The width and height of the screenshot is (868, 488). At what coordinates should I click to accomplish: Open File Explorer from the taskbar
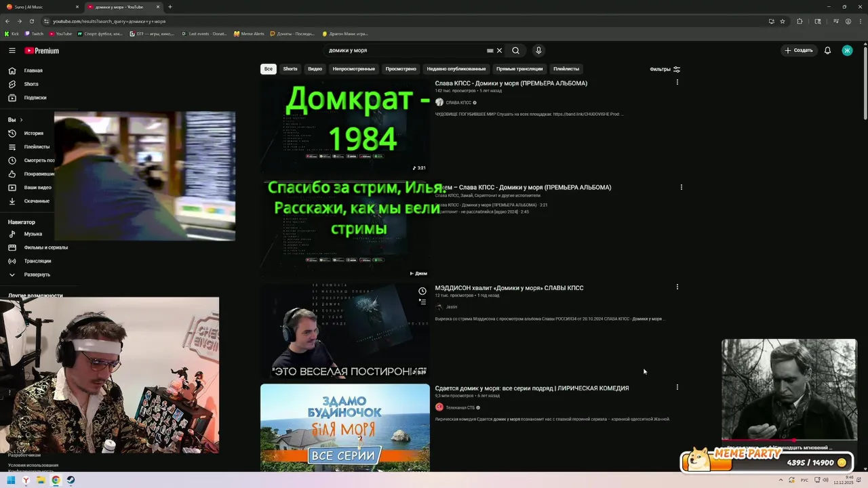[41, 480]
